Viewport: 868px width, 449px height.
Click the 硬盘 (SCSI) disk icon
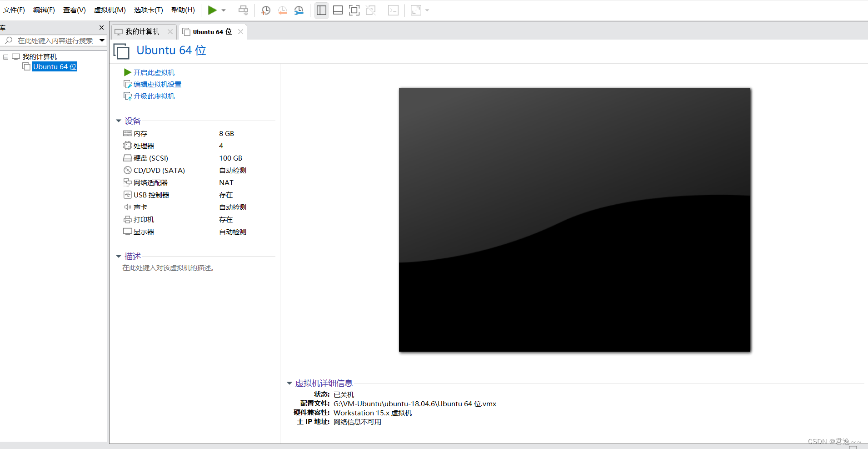[x=128, y=158]
